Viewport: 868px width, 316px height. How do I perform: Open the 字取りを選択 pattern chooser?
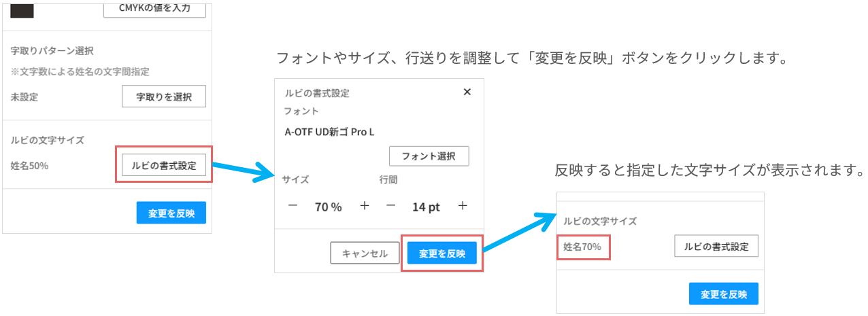[x=163, y=96]
